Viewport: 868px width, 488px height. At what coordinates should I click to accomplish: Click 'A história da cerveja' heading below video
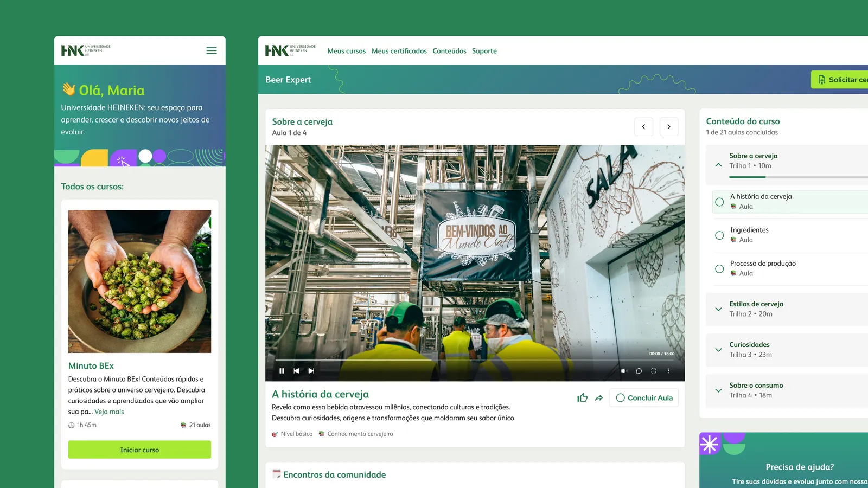click(320, 394)
